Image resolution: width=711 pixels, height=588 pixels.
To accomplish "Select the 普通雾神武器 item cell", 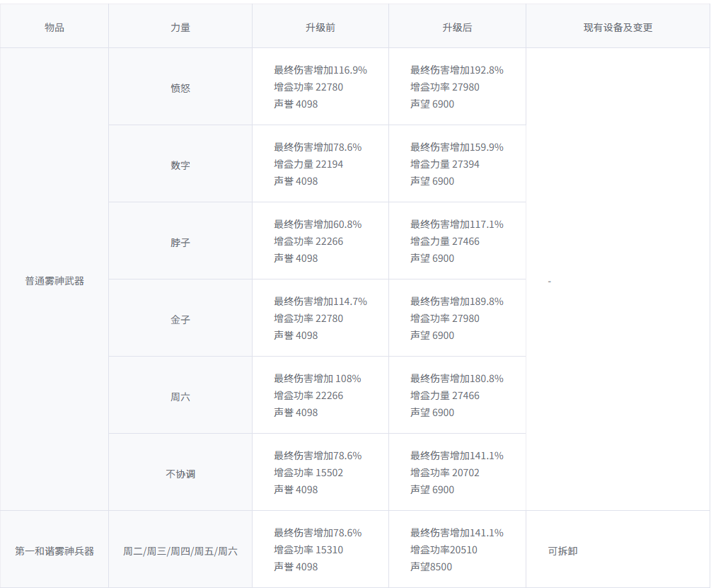I will (x=53, y=279).
